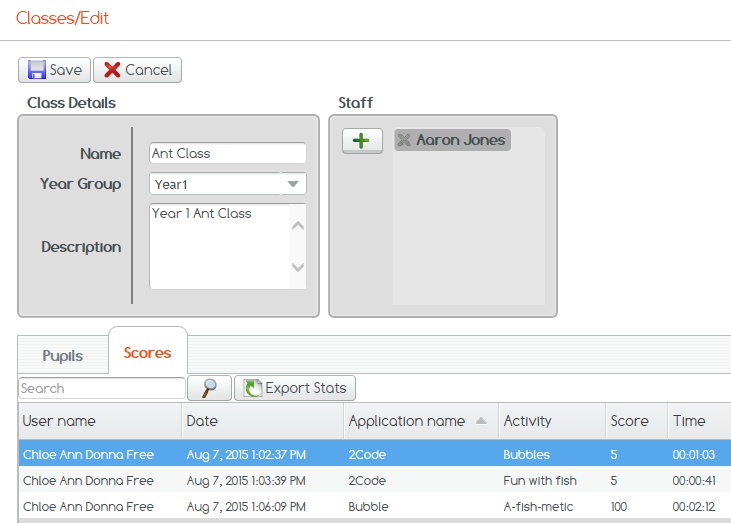731x523 pixels.
Task: Sort by the User name column
Action: tap(60, 421)
